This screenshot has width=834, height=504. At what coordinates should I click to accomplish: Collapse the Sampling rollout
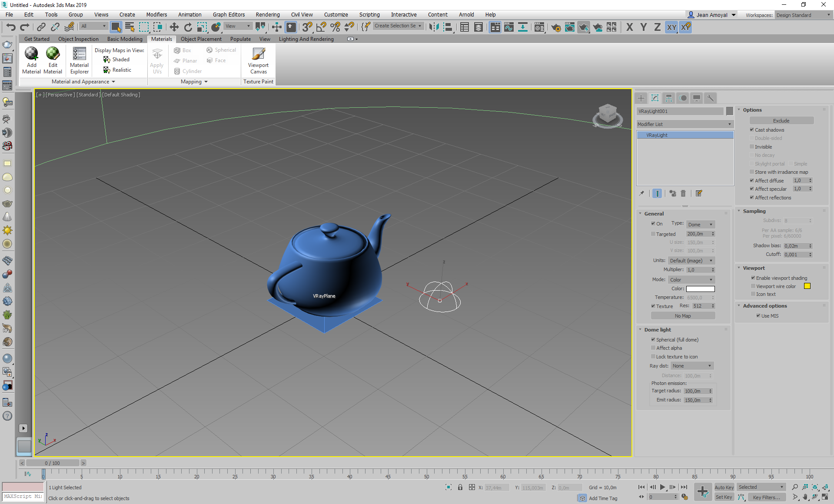754,211
